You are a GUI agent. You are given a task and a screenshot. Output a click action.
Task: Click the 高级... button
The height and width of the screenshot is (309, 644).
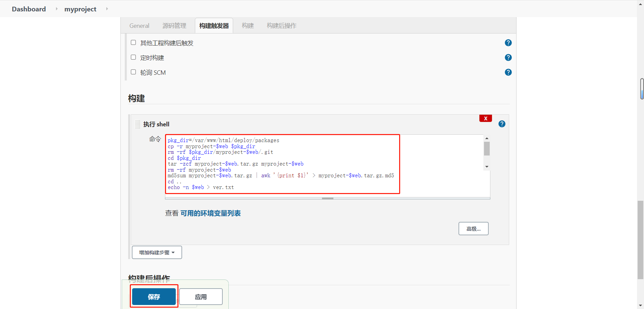click(x=474, y=229)
